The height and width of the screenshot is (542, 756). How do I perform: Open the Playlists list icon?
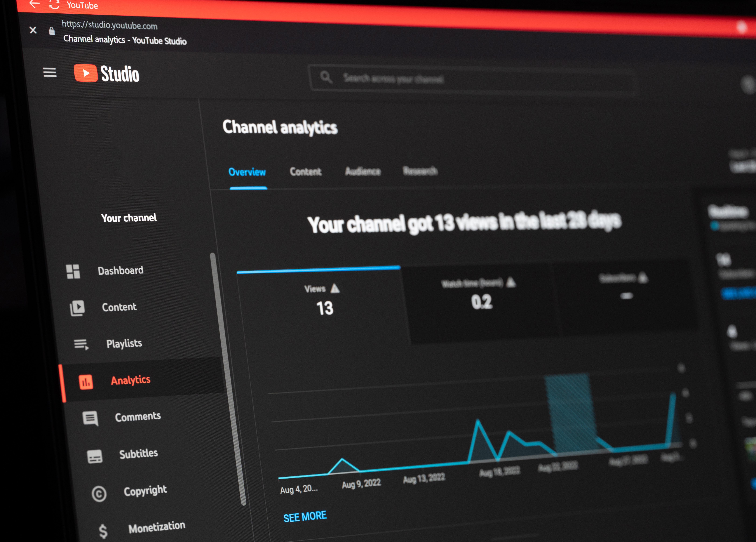81,344
